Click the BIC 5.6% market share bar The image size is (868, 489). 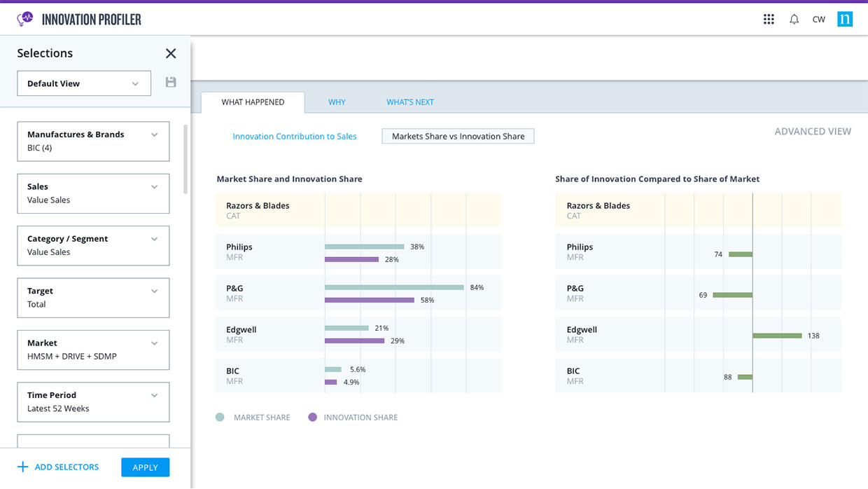click(x=333, y=369)
